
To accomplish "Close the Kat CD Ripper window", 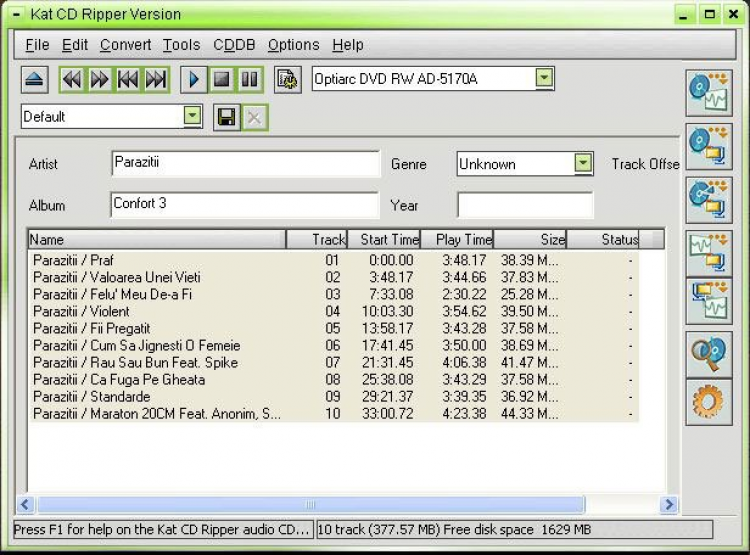I will pos(733,15).
